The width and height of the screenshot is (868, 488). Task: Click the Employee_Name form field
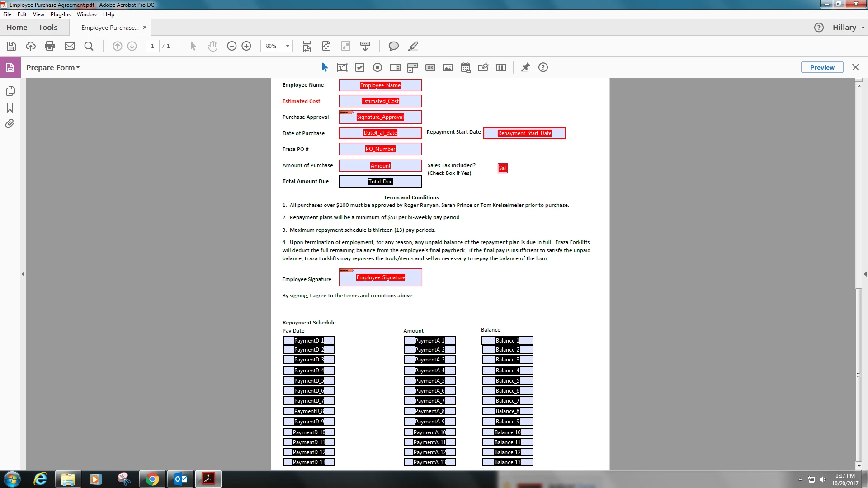[x=380, y=85]
